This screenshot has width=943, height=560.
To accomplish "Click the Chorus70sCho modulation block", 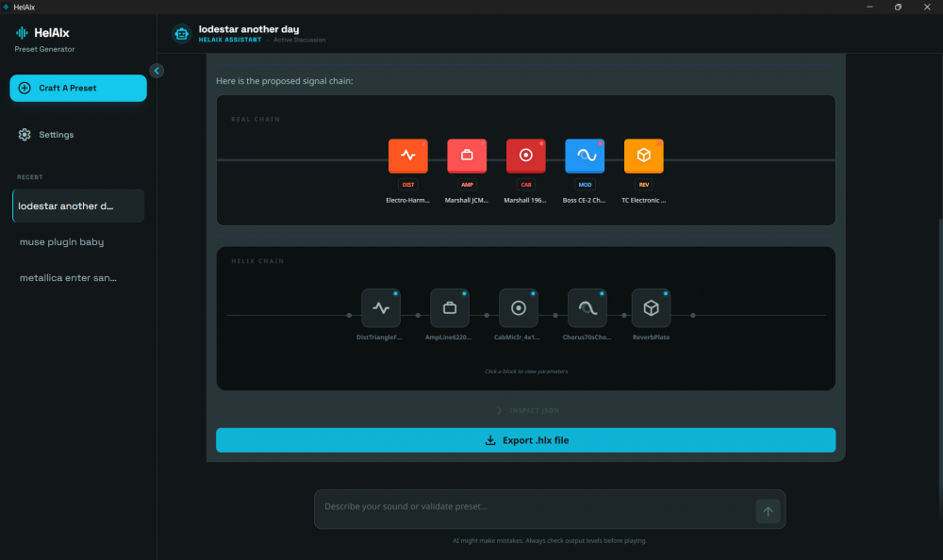I will coord(587,306).
